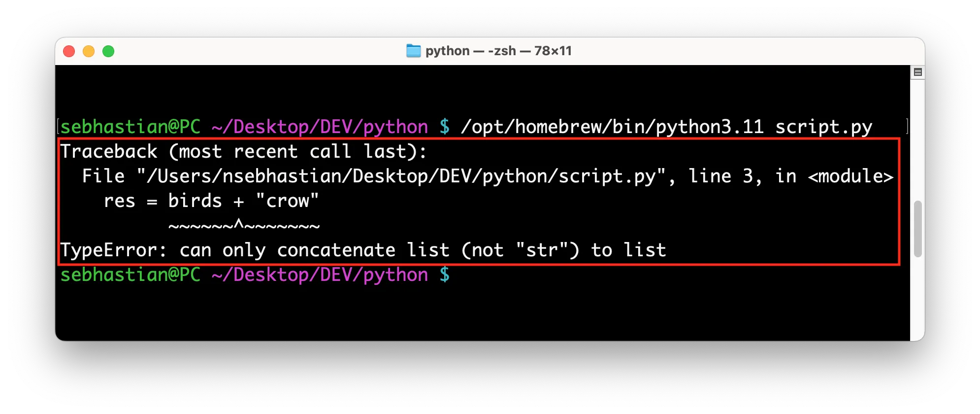Click the 'Traceback (most recent call last):' line
980x414 pixels.
pyautogui.click(x=243, y=152)
